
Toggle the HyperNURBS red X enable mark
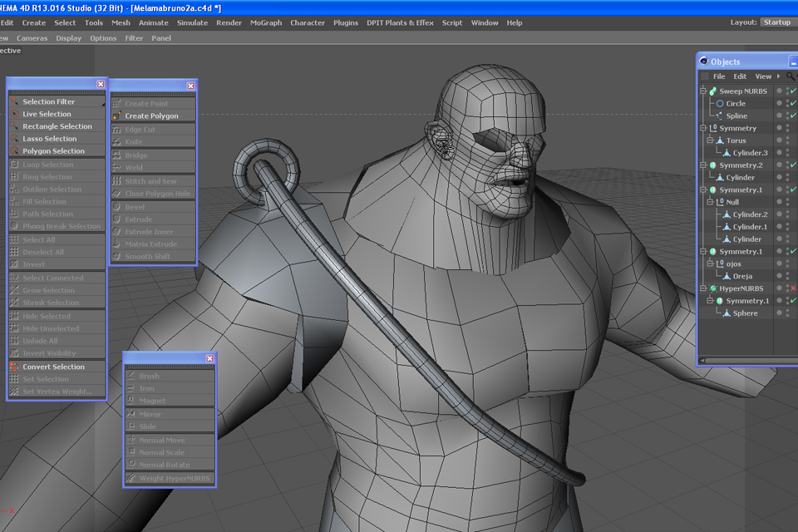coord(793,288)
